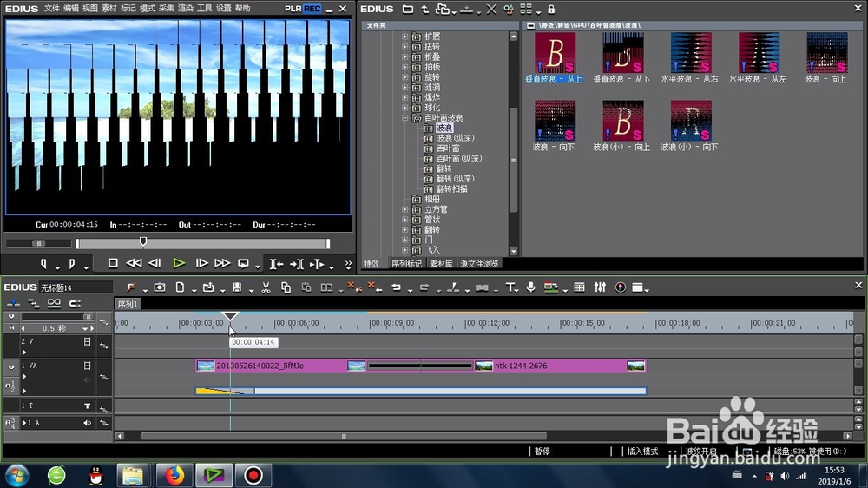Toggle the group/link mode icon
Screen dimensions: 868x488
click(x=54, y=304)
